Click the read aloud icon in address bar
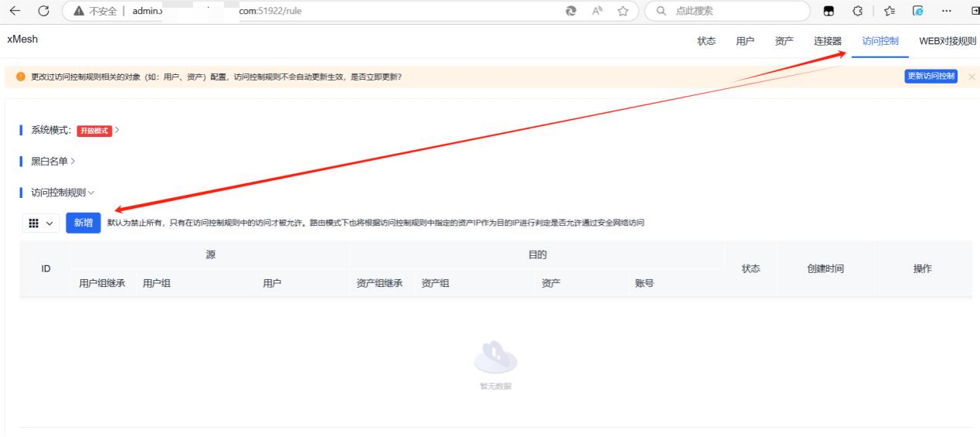 pyautogui.click(x=597, y=11)
